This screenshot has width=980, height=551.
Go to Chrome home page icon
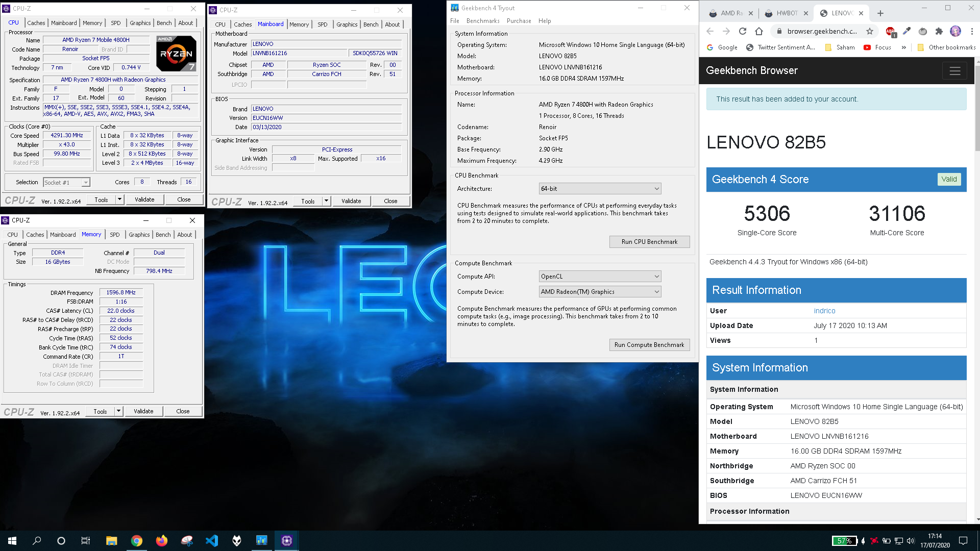click(759, 31)
